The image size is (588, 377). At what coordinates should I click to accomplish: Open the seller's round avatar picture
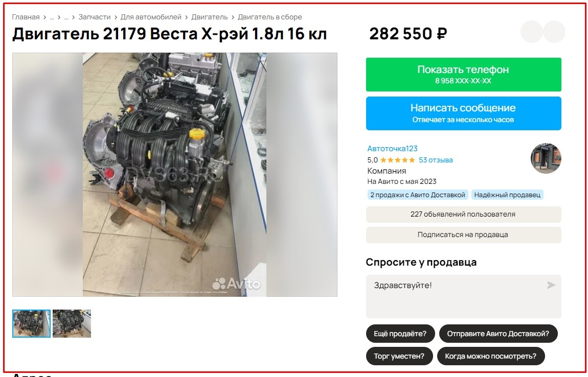[x=546, y=158]
